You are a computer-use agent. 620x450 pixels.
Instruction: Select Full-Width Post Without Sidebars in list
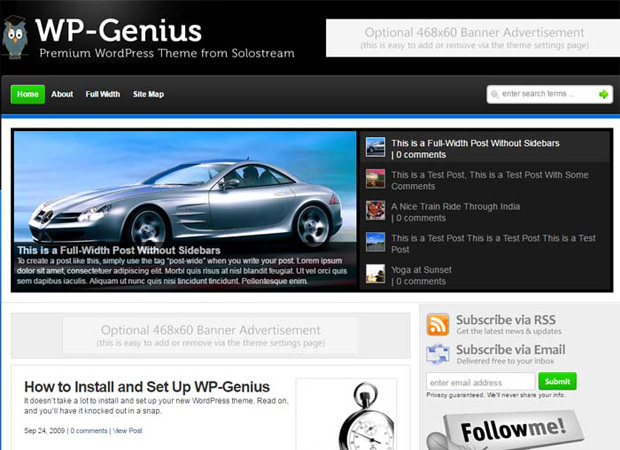(x=475, y=143)
